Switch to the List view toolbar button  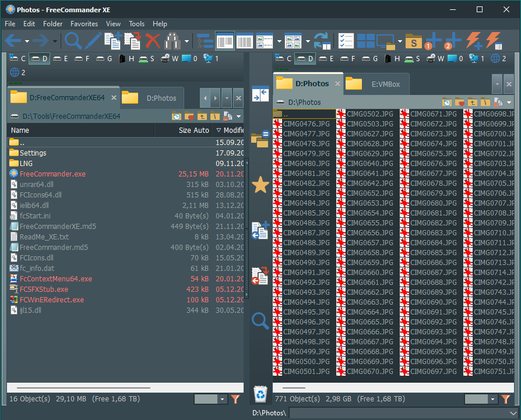245,41
